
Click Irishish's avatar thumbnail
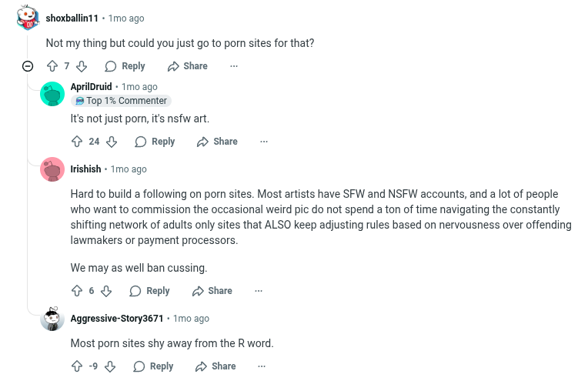point(52,169)
